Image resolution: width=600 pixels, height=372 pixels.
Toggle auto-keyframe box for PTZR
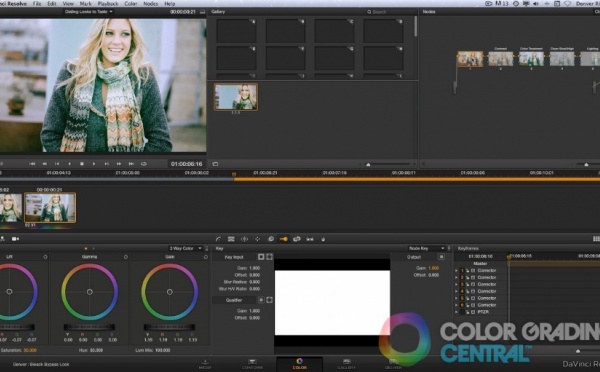pos(473,312)
